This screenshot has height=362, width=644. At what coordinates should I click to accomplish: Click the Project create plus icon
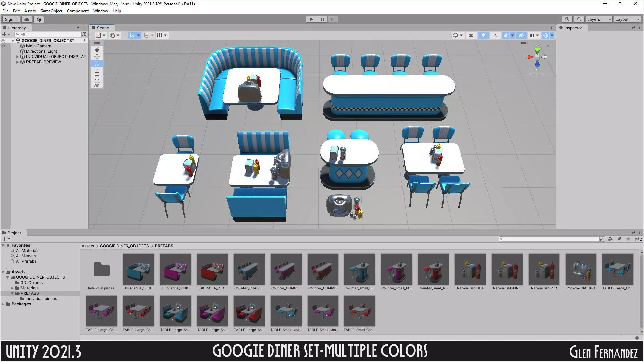(x=4, y=239)
